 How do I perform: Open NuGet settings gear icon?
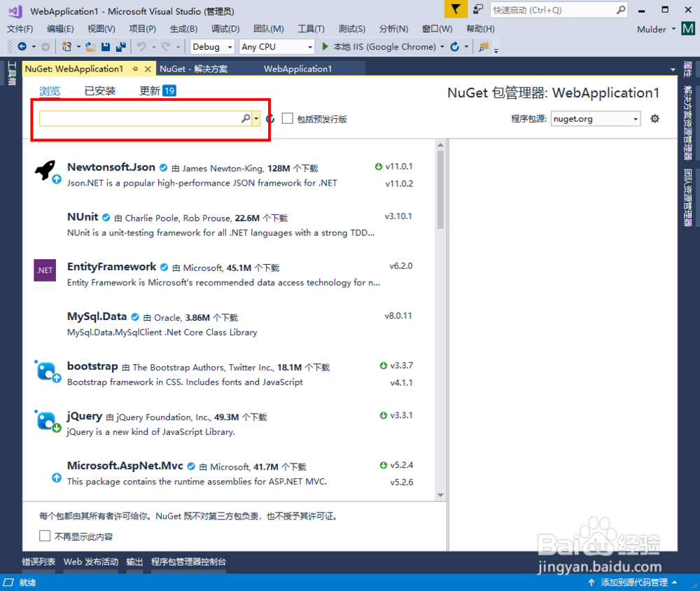[x=654, y=118]
